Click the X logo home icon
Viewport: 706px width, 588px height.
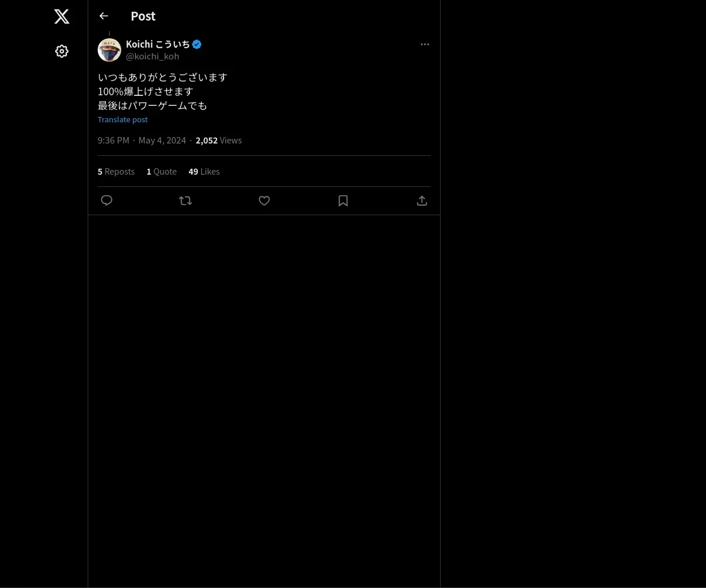point(62,16)
